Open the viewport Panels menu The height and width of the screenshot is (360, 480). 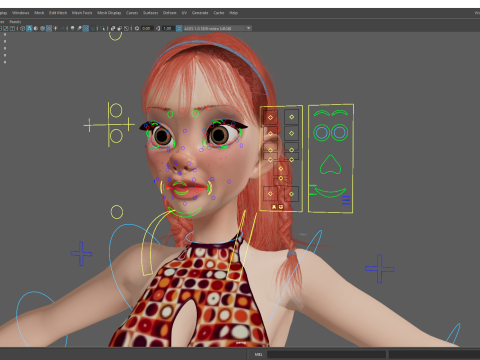(15, 22)
